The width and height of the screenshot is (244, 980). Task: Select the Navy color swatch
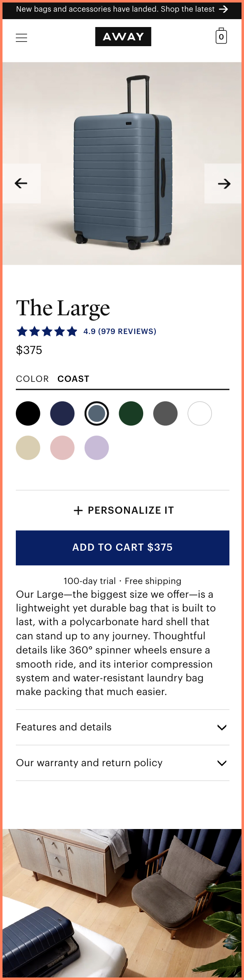(62, 413)
